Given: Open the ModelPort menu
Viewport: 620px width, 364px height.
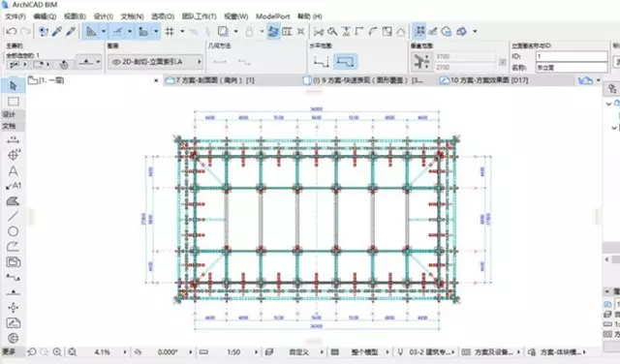Looking at the screenshot, I should click(272, 16).
